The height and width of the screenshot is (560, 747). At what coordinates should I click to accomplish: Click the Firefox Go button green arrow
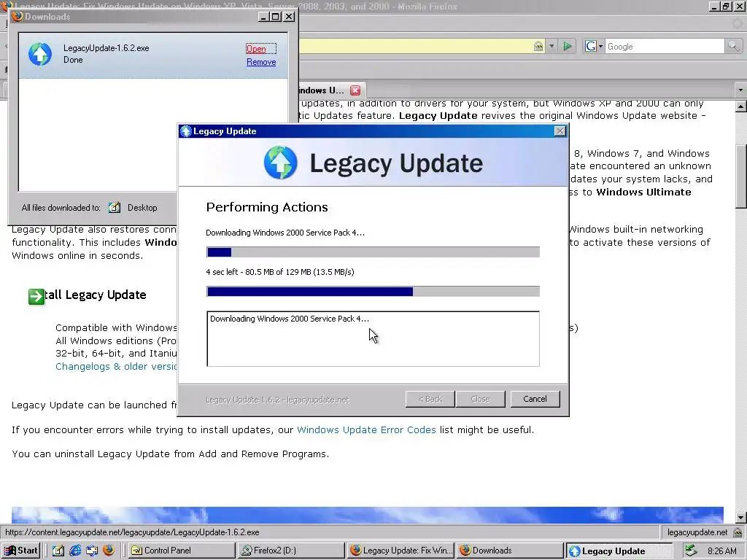[x=567, y=46]
